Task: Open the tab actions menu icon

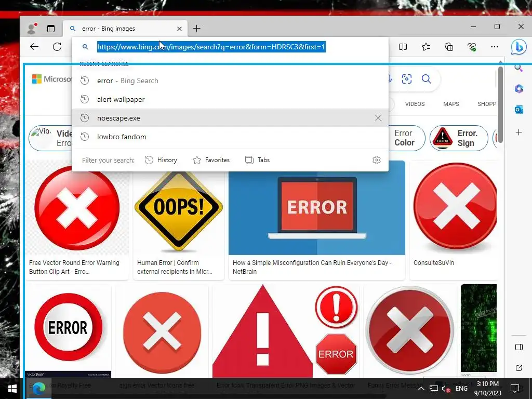Action: (x=51, y=29)
